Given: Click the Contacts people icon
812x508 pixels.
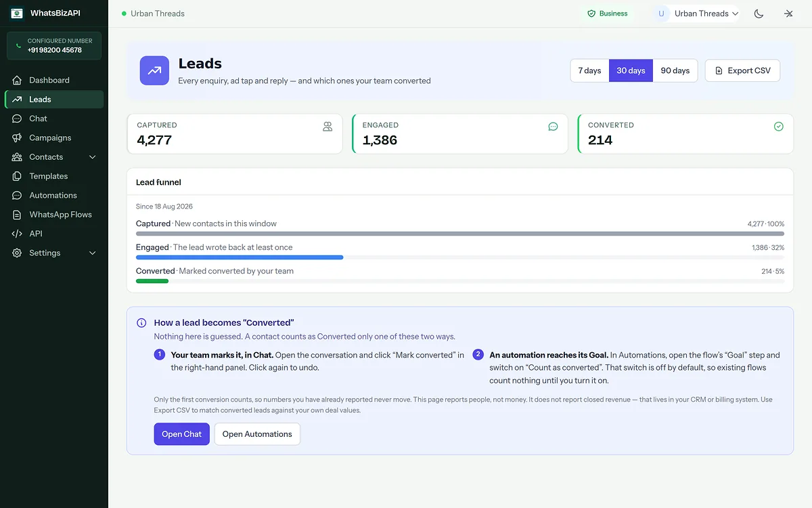Looking at the screenshot, I should pos(17,157).
